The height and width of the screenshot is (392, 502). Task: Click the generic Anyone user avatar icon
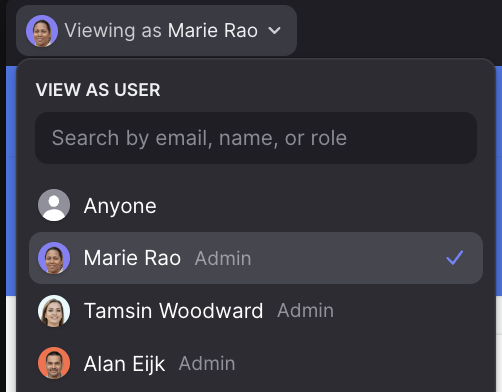tap(54, 205)
